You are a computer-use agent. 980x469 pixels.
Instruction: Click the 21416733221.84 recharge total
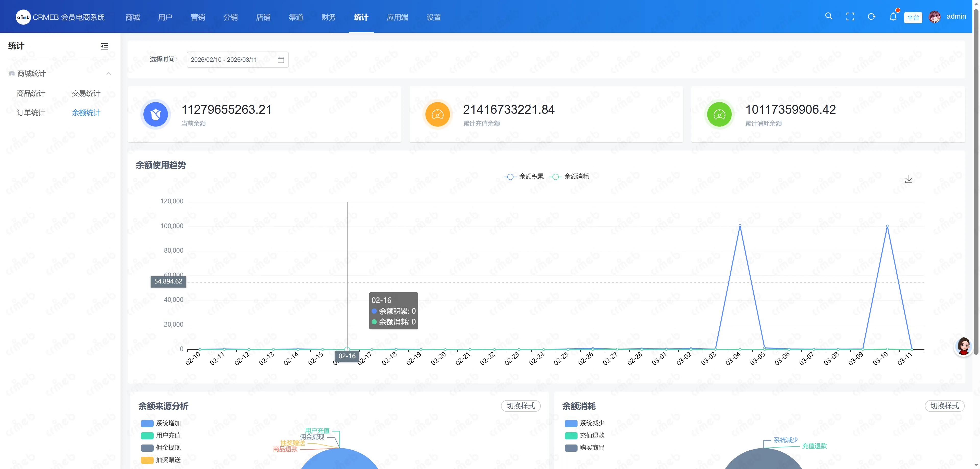pos(509,110)
